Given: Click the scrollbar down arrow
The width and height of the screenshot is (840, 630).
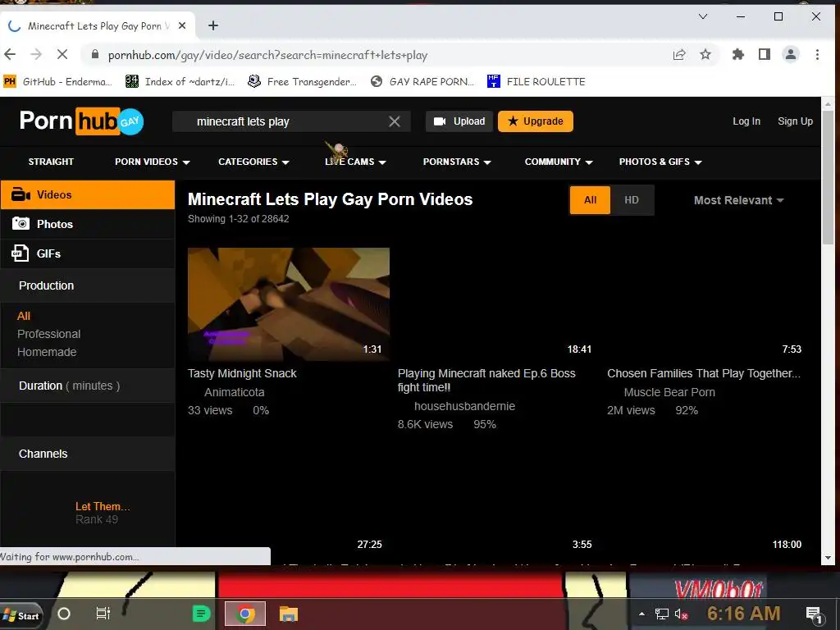Looking at the screenshot, I should pyautogui.click(x=829, y=558).
